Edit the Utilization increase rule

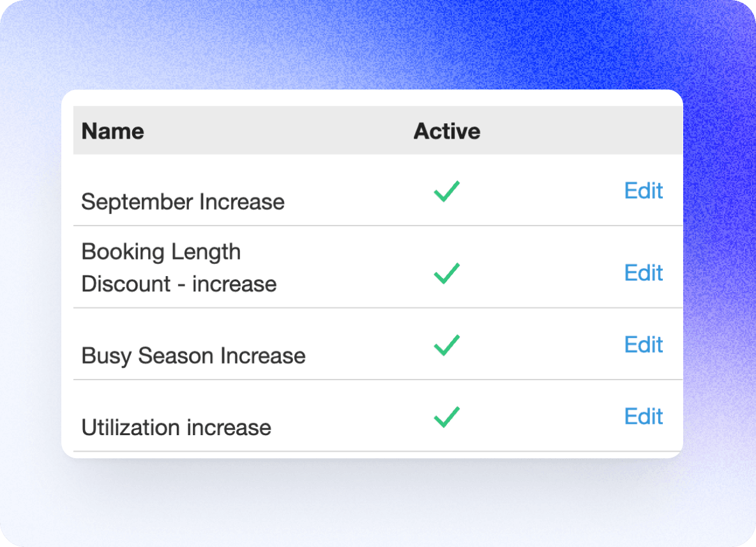click(644, 417)
